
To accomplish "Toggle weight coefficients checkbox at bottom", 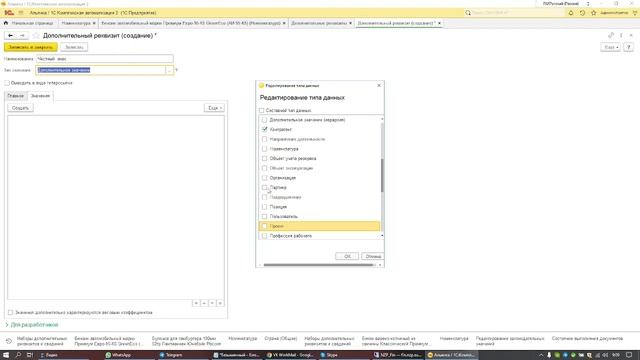I will 11,313.
